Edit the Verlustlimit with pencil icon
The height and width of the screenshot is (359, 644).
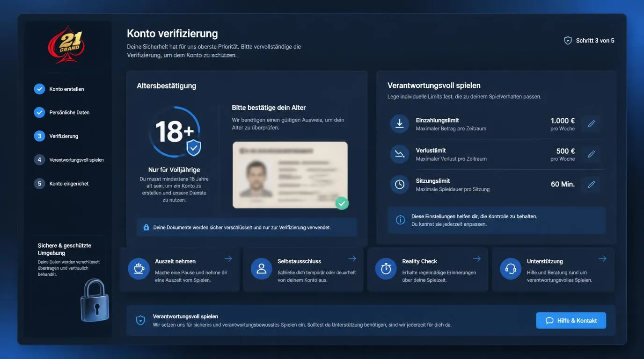pyautogui.click(x=591, y=154)
